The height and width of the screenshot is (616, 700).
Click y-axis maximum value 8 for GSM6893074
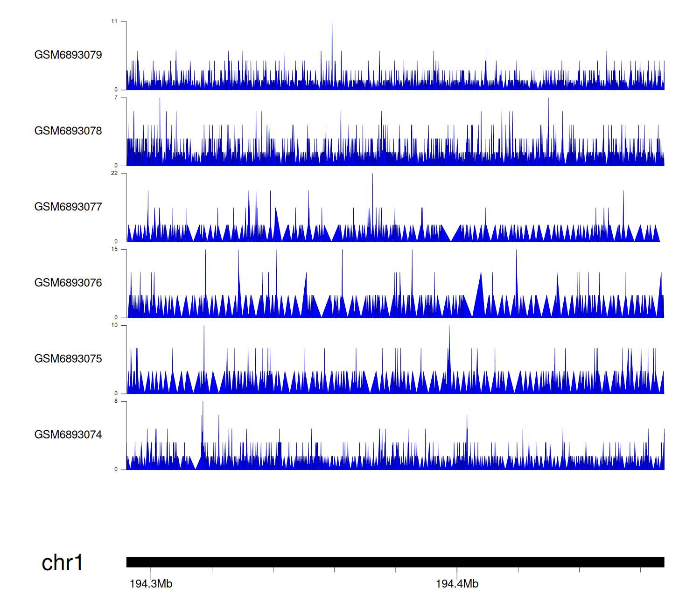(x=116, y=401)
